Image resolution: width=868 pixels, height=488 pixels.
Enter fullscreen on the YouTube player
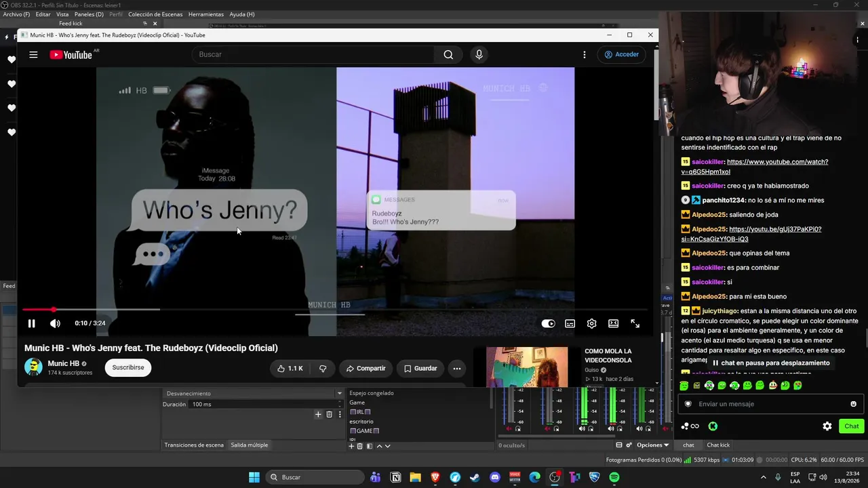pos(635,323)
